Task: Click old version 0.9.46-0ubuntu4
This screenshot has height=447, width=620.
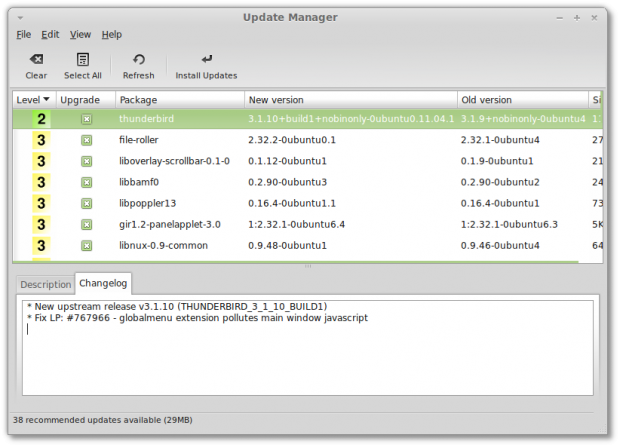Action: tap(500, 246)
